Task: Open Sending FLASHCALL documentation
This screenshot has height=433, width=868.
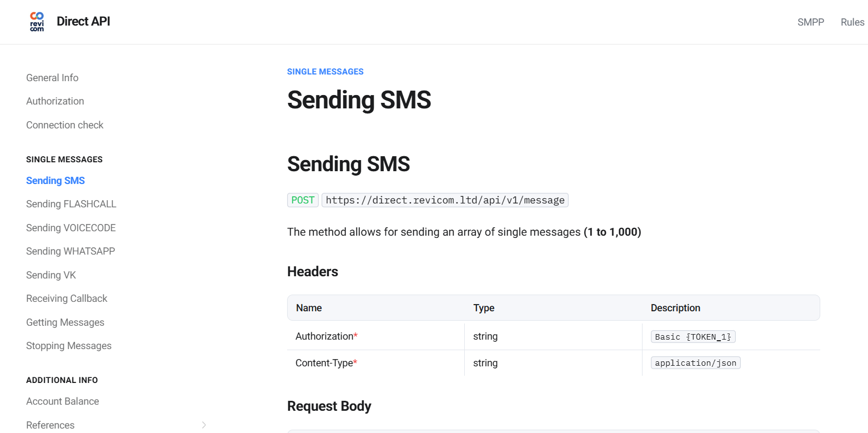Action: (71, 204)
